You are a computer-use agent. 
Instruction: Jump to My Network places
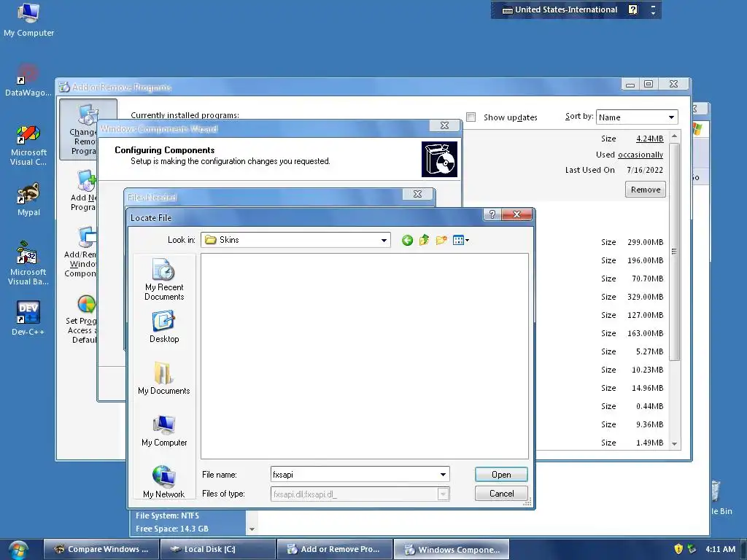click(164, 482)
